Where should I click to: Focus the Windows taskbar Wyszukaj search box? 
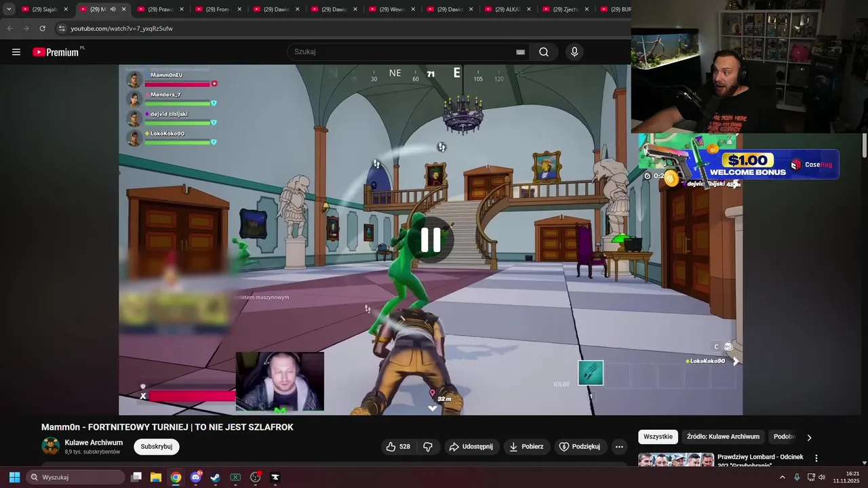(75, 477)
